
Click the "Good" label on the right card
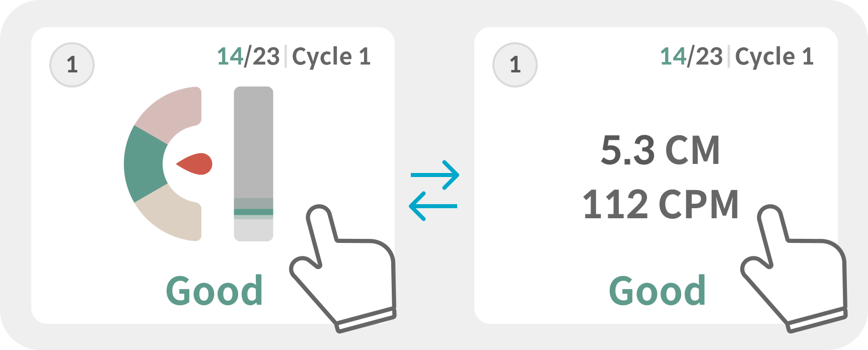[x=658, y=291]
